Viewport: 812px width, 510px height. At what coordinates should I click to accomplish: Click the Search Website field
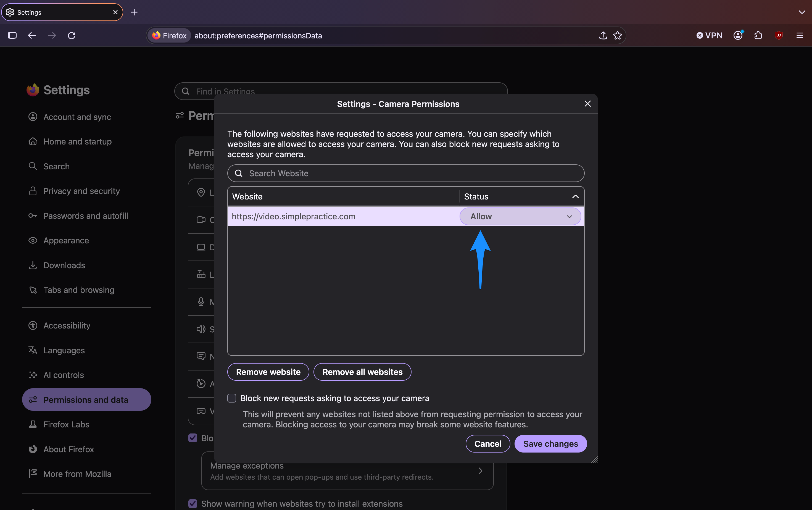coord(406,173)
